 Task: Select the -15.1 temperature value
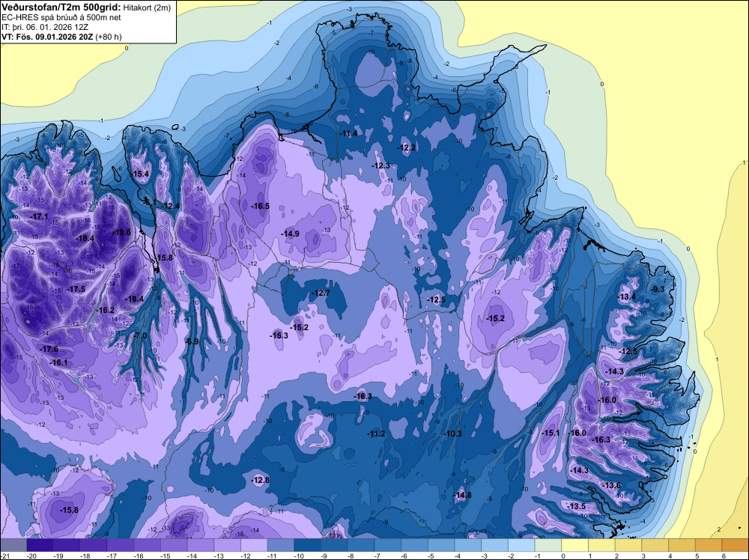click(551, 433)
